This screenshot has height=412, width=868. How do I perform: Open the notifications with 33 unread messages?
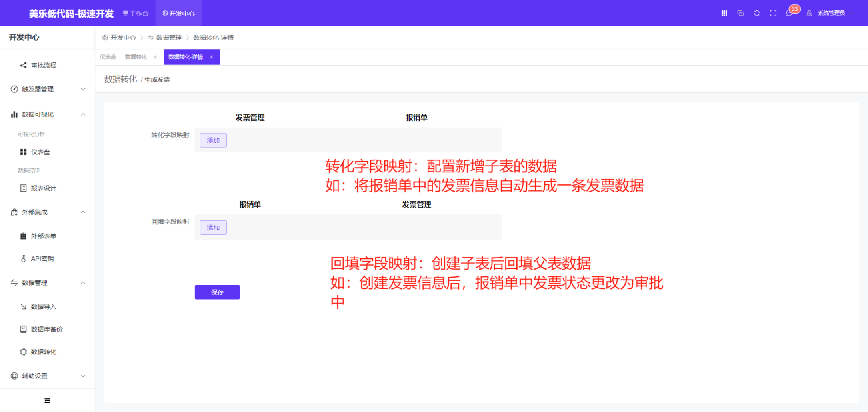click(789, 13)
